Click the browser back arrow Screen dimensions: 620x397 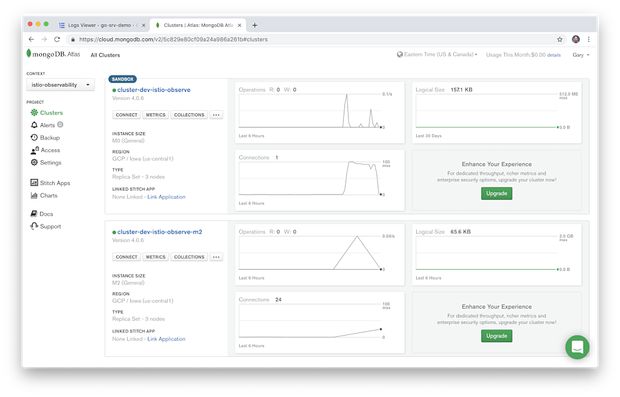31,39
